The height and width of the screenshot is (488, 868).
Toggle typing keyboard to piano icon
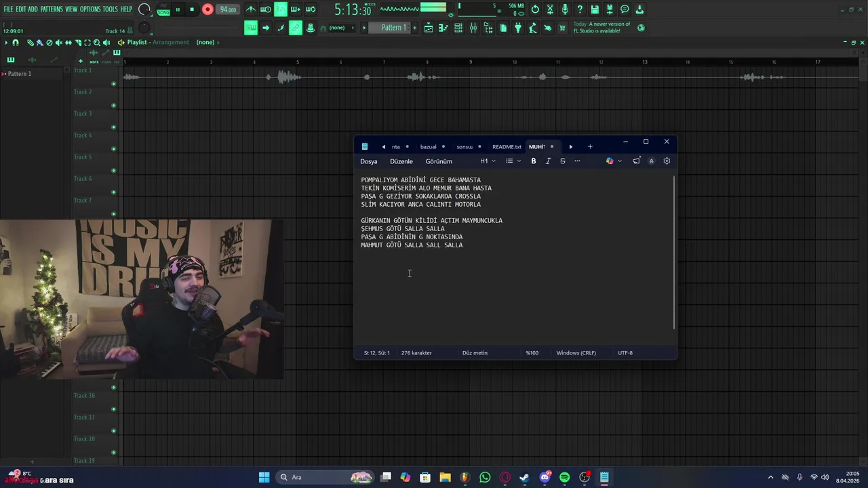pyautogui.click(x=251, y=28)
